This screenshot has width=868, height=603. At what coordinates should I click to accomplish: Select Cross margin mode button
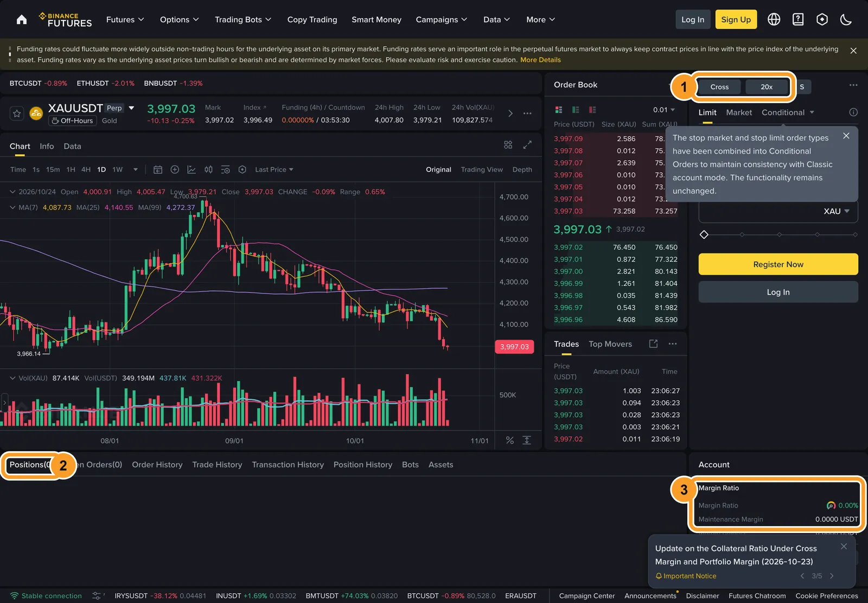[719, 87]
